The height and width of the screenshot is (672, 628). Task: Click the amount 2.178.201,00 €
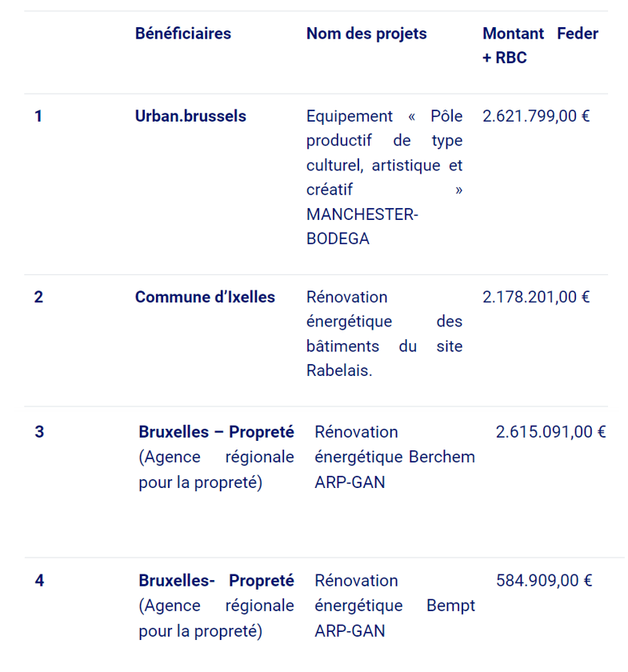536,297
